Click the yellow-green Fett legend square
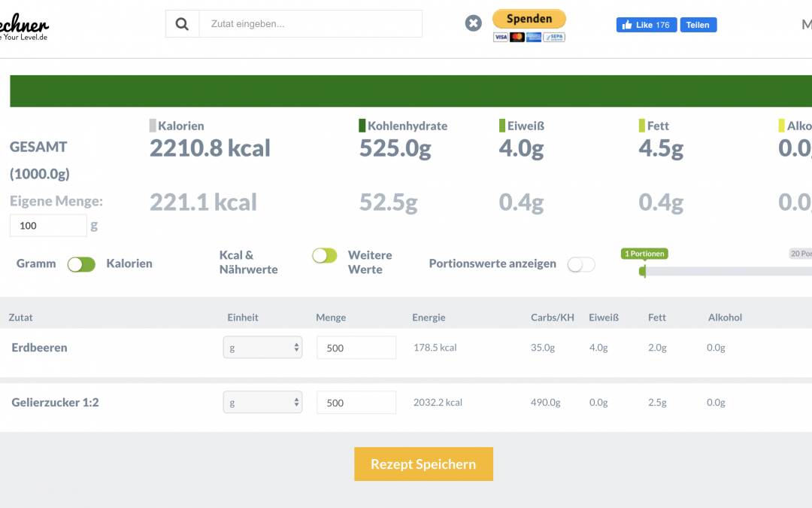 pos(642,126)
